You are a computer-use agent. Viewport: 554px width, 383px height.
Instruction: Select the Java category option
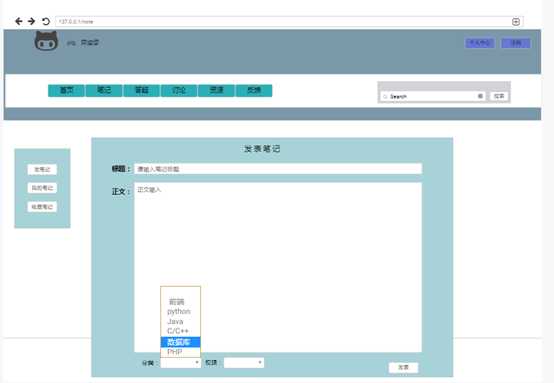[180, 321]
